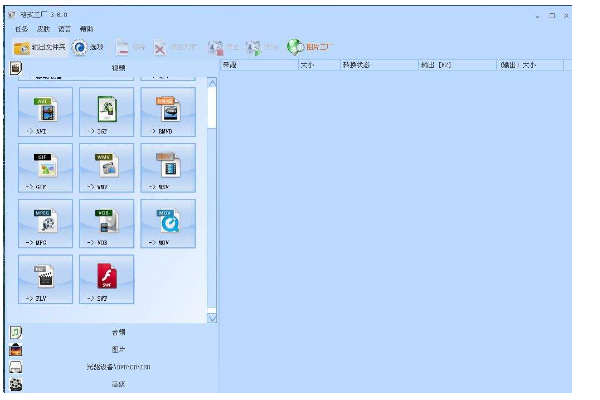This screenshot has height=400, width=600.
Task: Expand the Picture category section
Action: pyautogui.click(x=118, y=349)
